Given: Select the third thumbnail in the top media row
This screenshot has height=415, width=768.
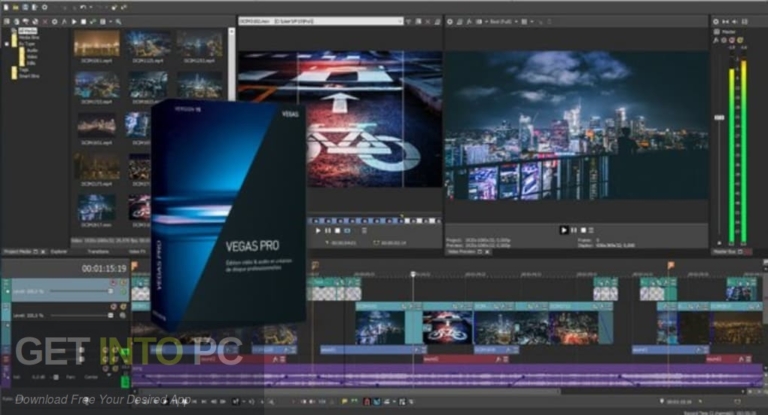Looking at the screenshot, I should click(x=199, y=44).
